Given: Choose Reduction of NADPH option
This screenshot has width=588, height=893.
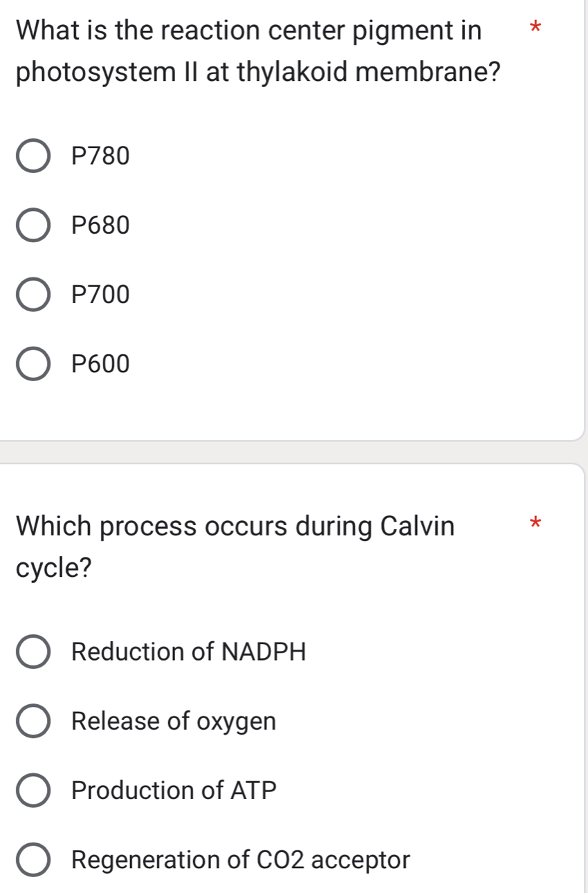Looking at the screenshot, I should tap(33, 652).
